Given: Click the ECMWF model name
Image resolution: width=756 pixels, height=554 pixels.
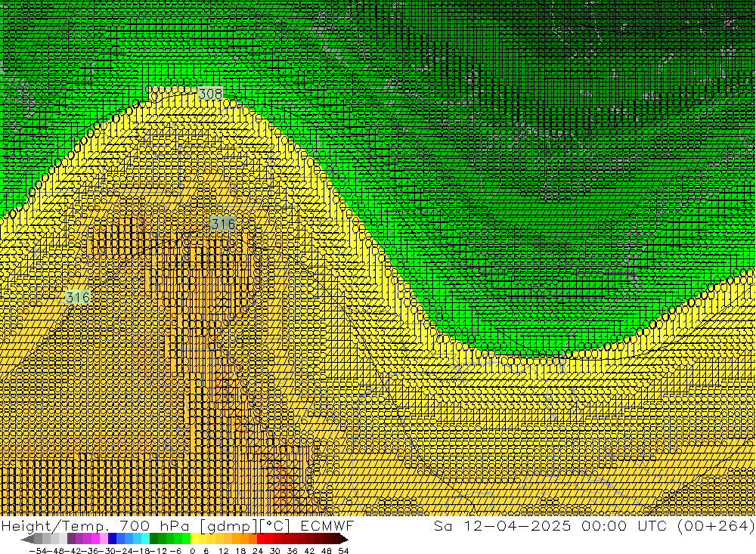Looking at the screenshot, I should pos(327,525).
